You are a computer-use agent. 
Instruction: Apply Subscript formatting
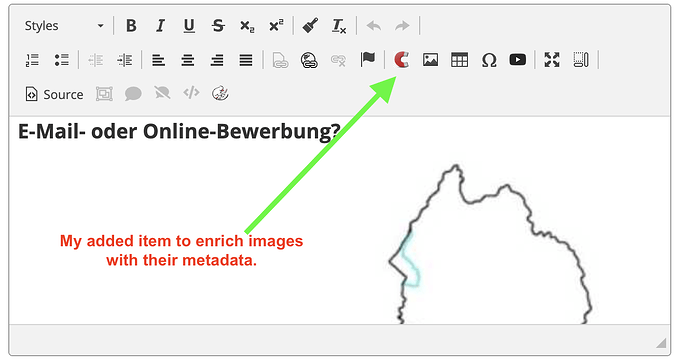coord(247,26)
